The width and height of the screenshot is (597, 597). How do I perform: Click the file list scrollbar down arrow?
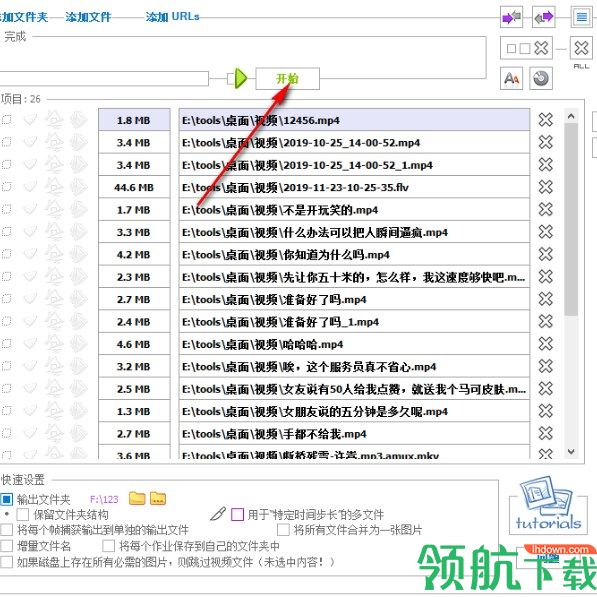[x=571, y=452]
